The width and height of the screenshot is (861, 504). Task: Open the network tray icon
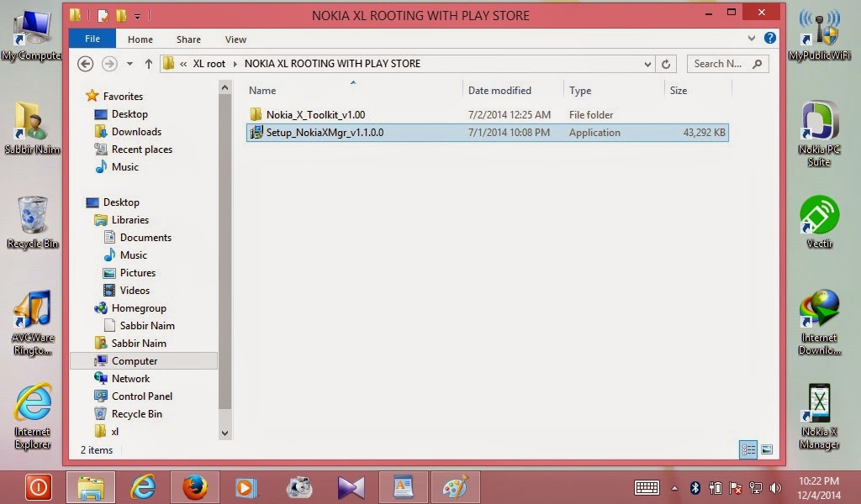point(756,487)
